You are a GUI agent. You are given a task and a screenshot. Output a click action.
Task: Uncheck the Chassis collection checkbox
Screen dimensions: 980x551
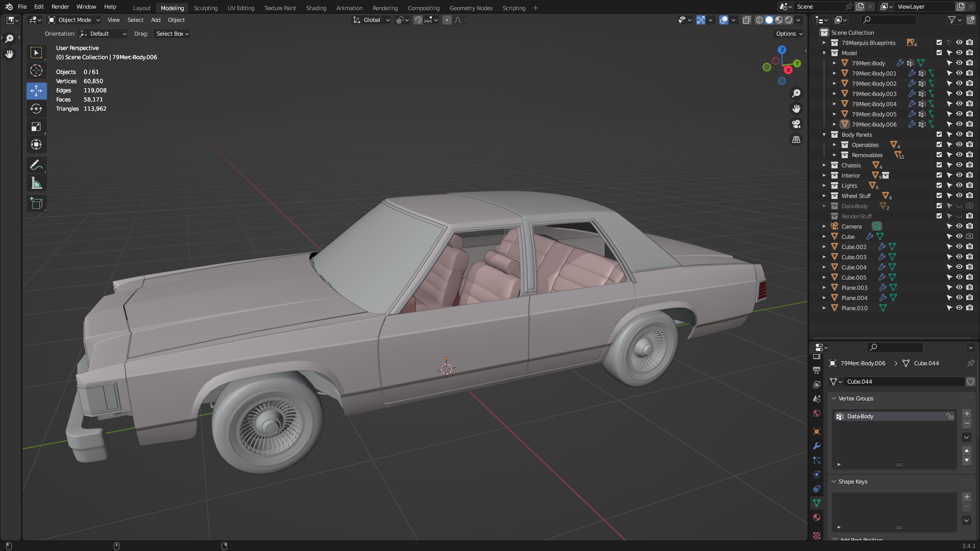[x=939, y=165]
